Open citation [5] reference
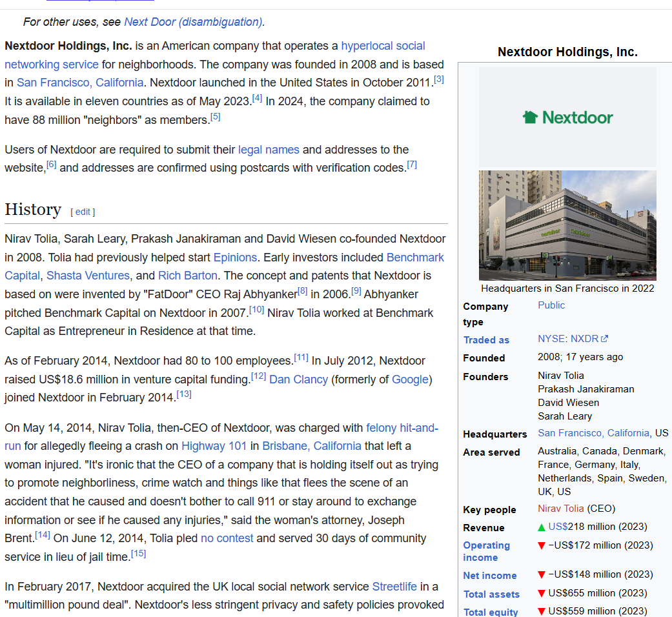 point(215,117)
